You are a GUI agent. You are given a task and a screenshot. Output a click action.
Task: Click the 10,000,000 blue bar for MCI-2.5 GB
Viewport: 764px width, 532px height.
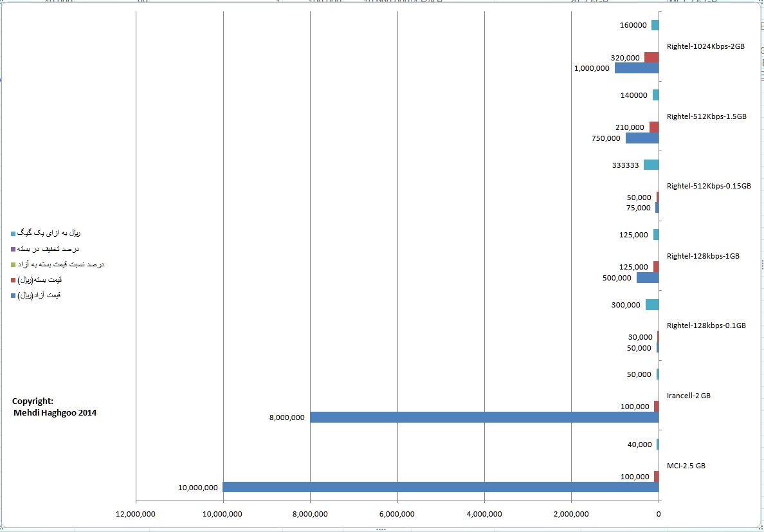440,487
